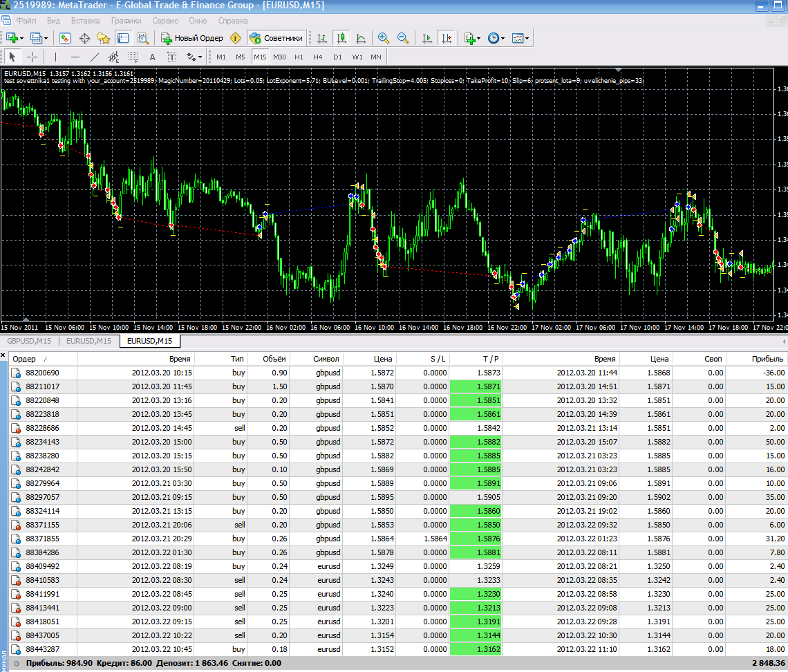
Task: Open the Вставка menu
Action: coord(86,21)
